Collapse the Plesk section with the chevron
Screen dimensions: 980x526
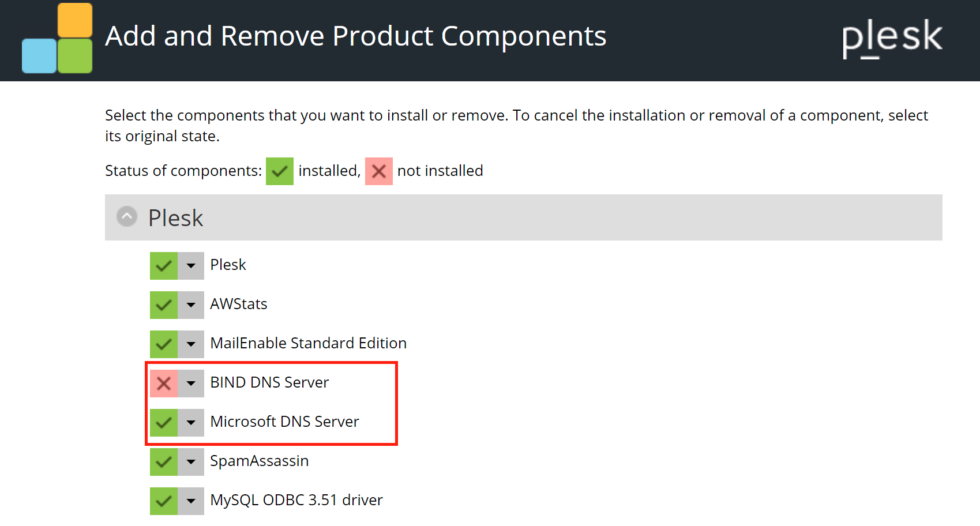coord(127,217)
